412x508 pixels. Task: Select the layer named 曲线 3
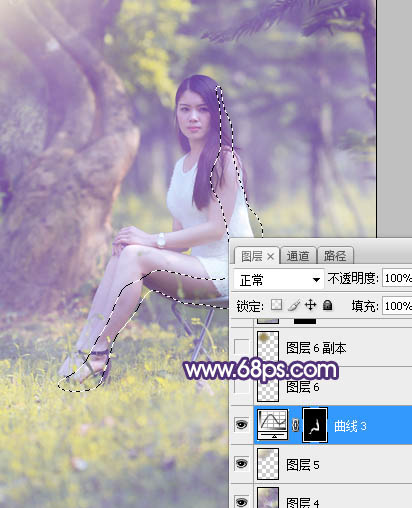pos(350,426)
